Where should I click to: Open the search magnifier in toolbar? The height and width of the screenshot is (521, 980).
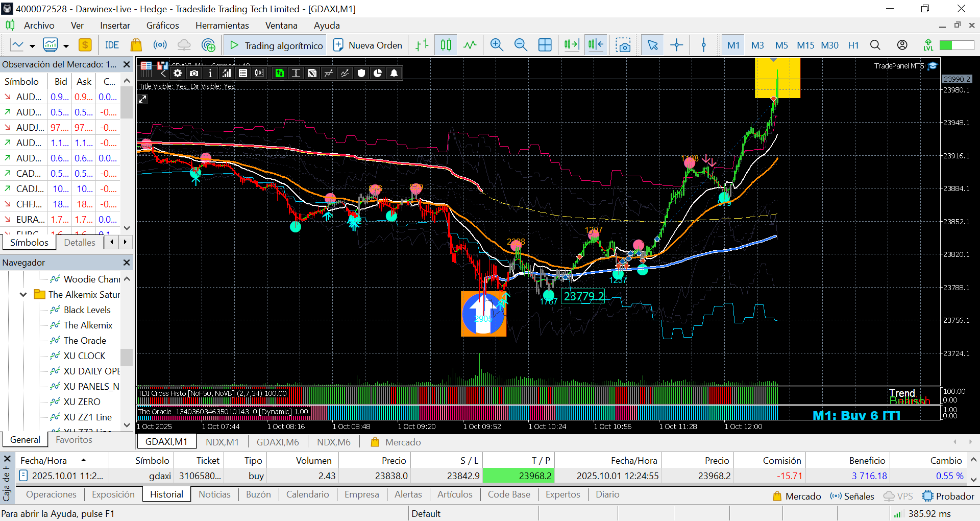coord(875,45)
